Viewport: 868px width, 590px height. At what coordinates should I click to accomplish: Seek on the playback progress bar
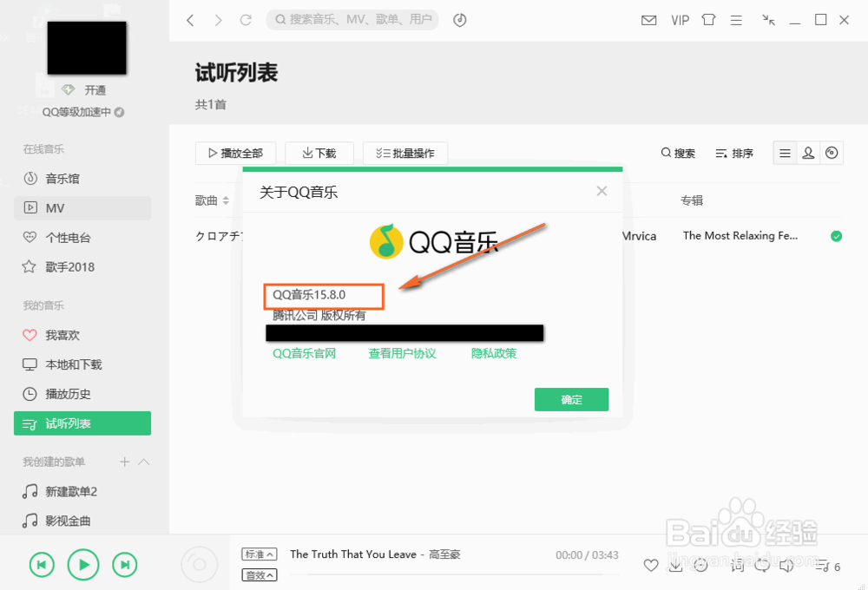click(x=454, y=574)
